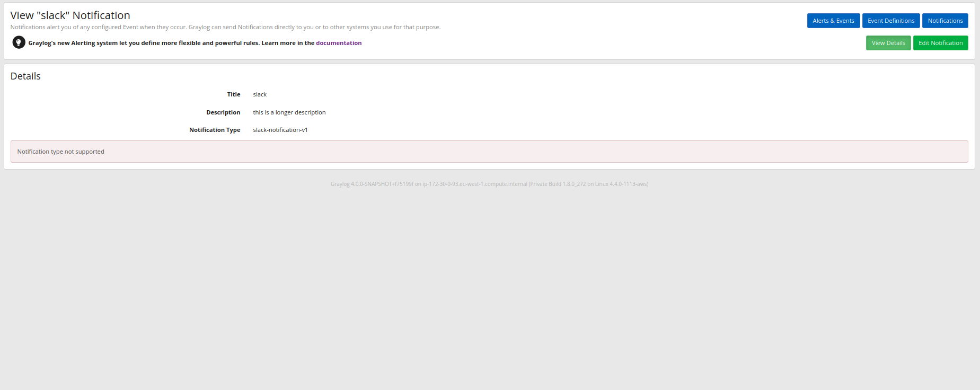Open the Alerts & Events page
Viewport: 980px width, 390px height.
833,21
